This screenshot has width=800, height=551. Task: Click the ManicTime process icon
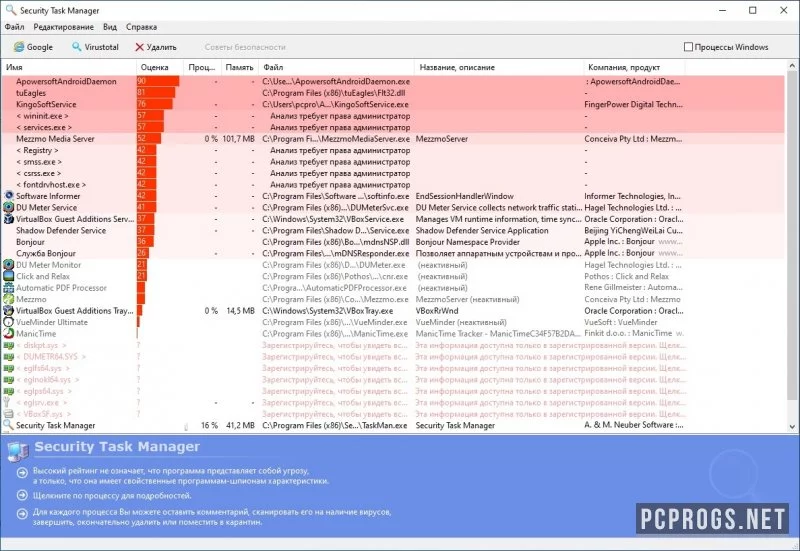click(x=9, y=334)
